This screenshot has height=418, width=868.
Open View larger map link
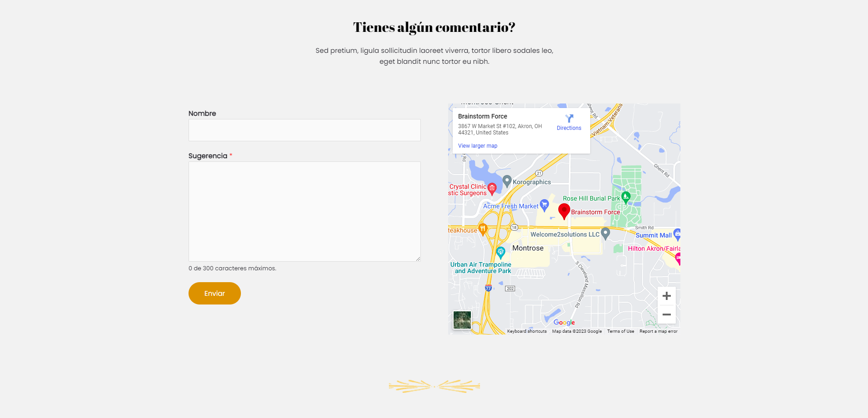point(478,146)
